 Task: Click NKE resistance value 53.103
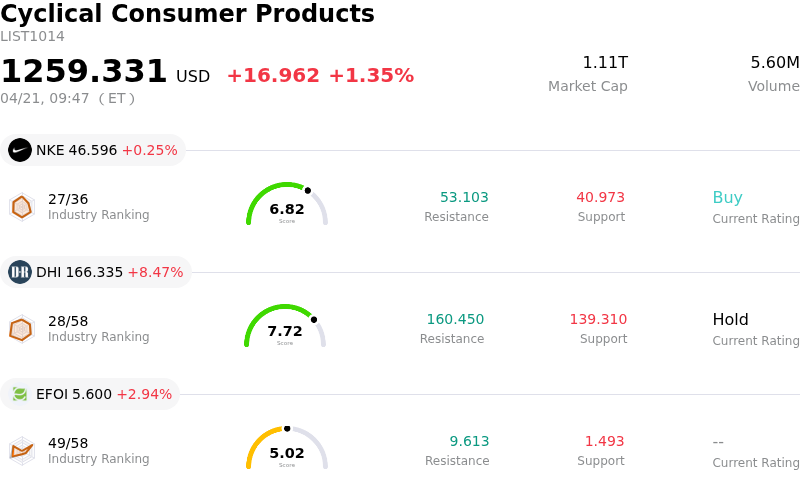[x=464, y=198]
